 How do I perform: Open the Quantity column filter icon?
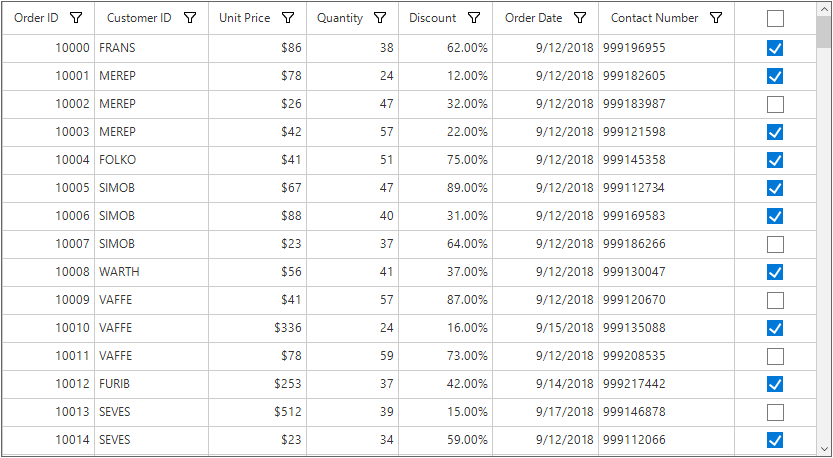point(380,18)
